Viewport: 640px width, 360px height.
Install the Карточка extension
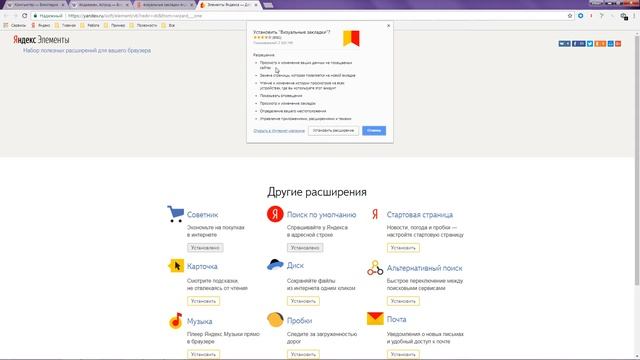(x=203, y=301)
